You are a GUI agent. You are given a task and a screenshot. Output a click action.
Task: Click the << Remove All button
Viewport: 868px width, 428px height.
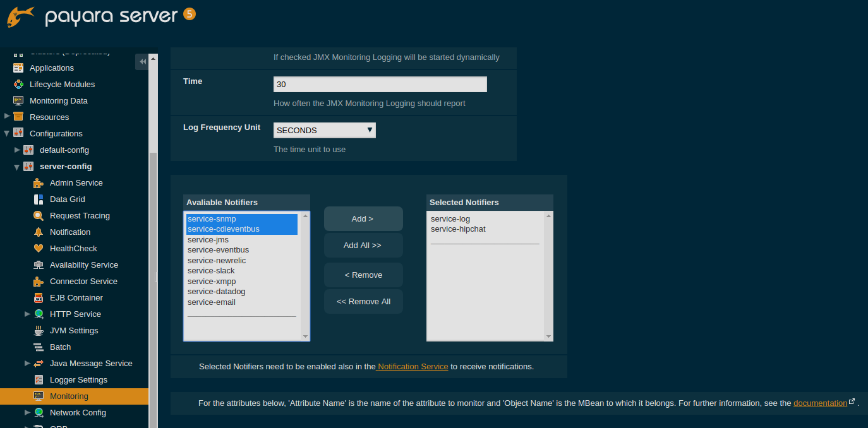(x=363, y=301)
